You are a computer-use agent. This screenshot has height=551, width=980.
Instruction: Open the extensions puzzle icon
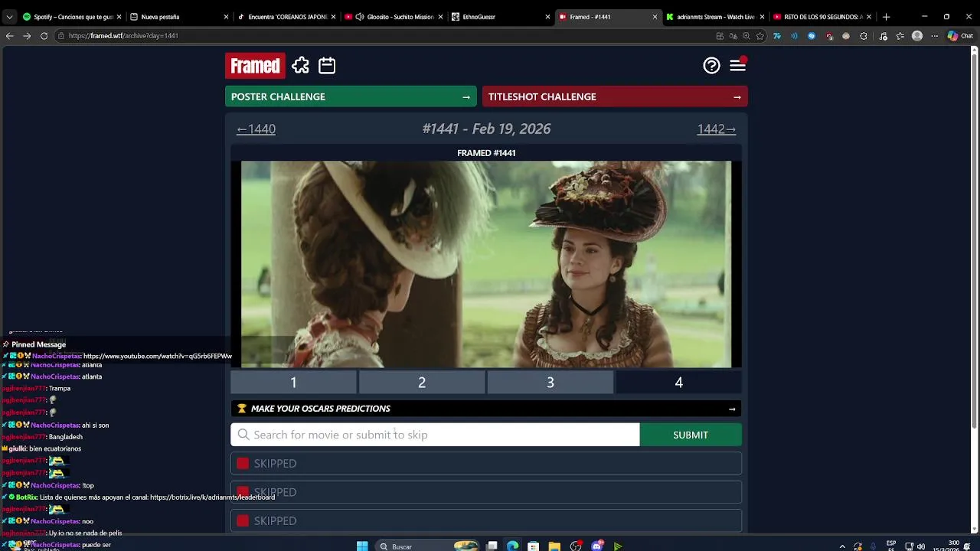coord(864,36)
